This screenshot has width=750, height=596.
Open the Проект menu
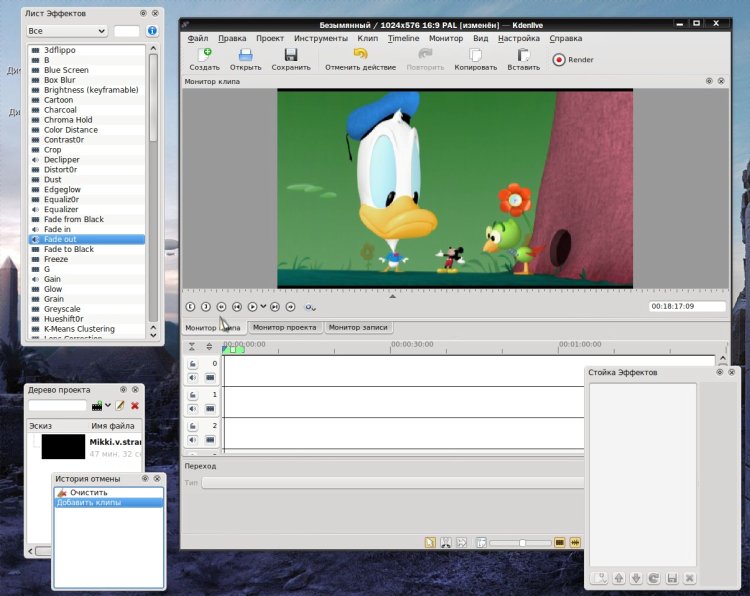(x=270, y=38)
